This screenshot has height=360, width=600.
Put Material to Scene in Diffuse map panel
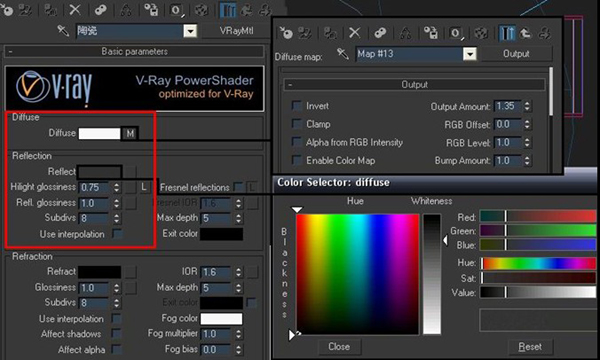pyautogui.click(x=305, y=33)
